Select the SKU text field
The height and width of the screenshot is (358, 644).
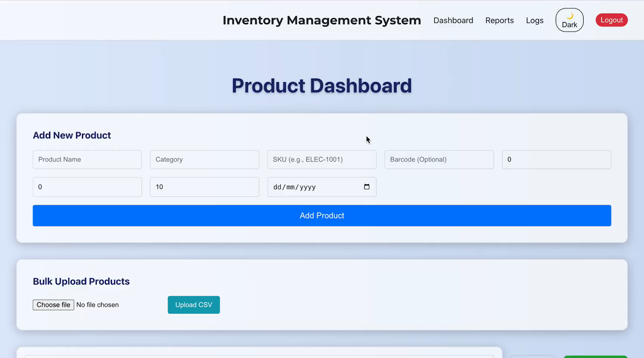(x=322, y=160)
